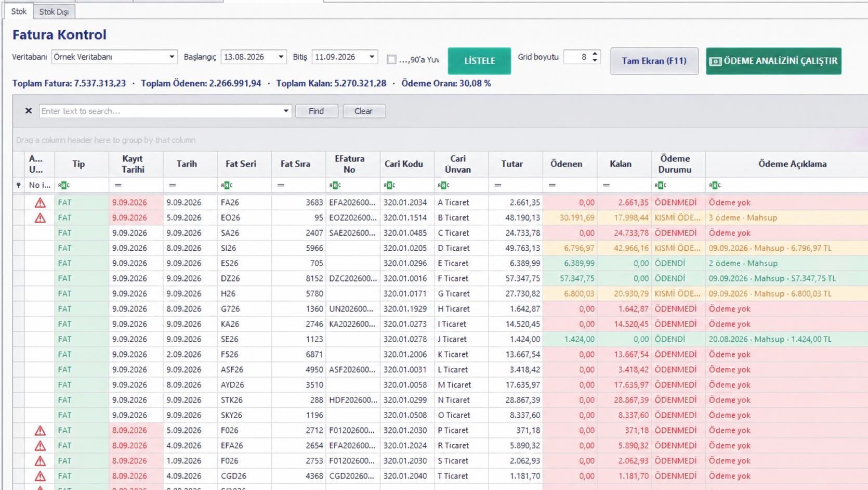Click the Tip column filter condition icon

pyautogui.click(x=64, y=185)
